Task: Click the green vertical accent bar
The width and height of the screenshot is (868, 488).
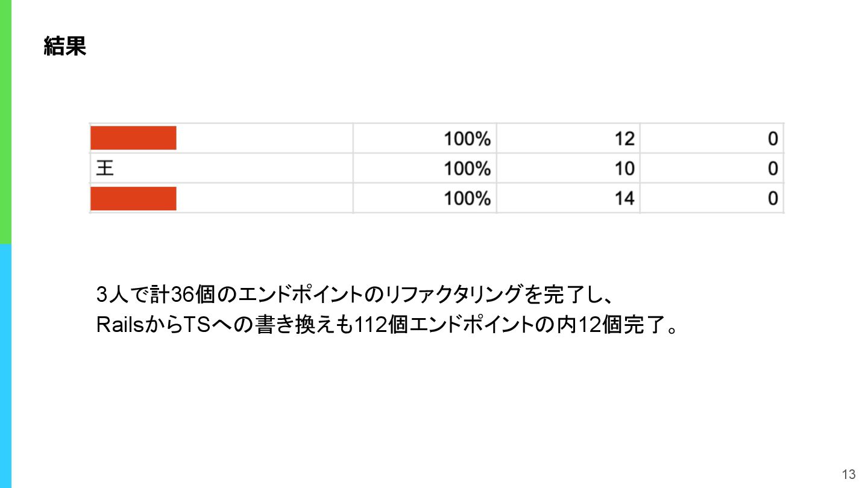Action: tap(5, 122)
